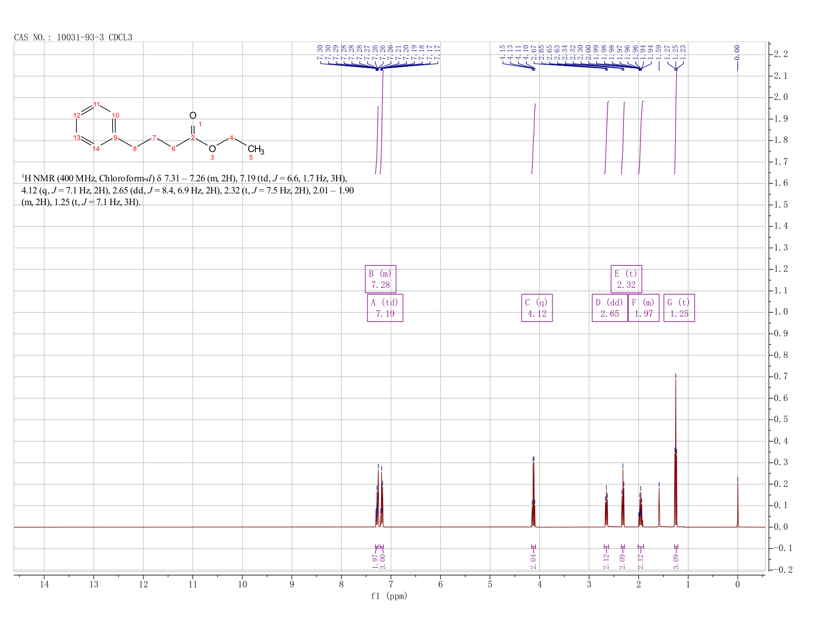Click atom number 8 in the chain
834x644 pixels.
[134, 148]
